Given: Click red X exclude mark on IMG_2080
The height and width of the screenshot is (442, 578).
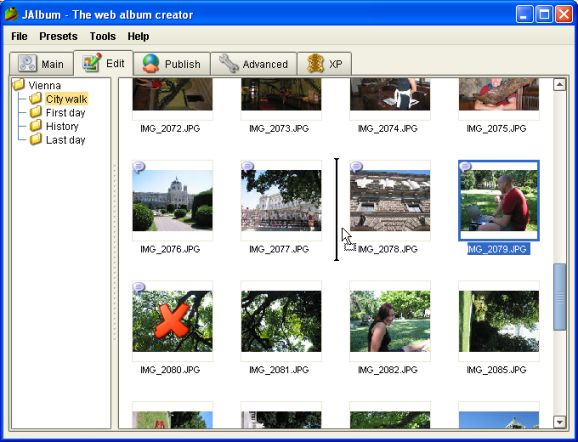Looking at the screenshot, I should pos(172,321).
